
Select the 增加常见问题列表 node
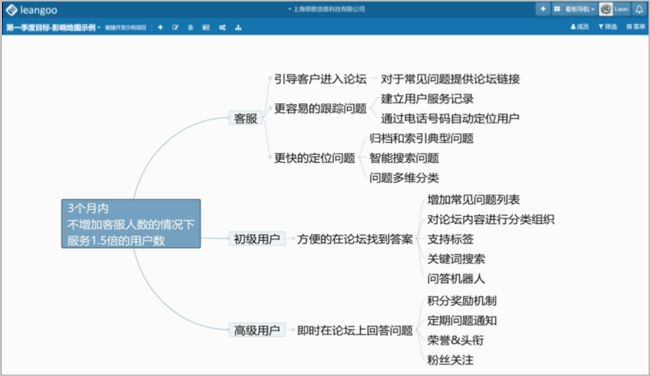click(x=473, y=200)
